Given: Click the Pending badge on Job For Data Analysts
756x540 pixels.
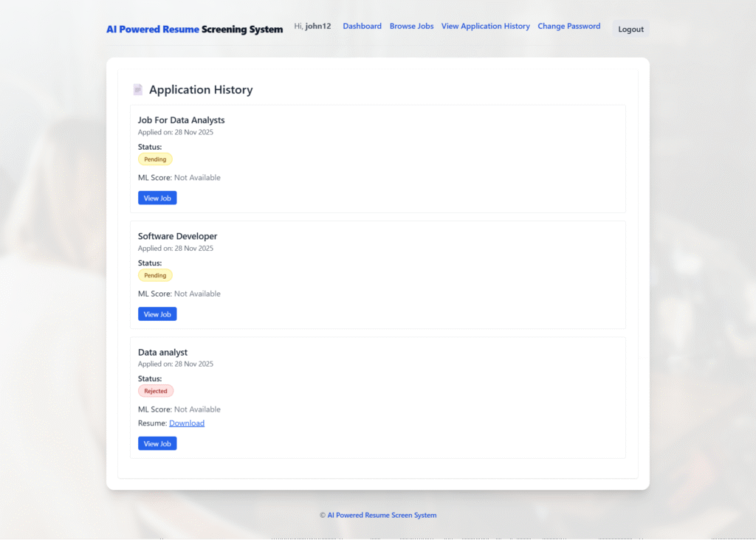Looking at the screenshot, I should click(x=155, y=159).
